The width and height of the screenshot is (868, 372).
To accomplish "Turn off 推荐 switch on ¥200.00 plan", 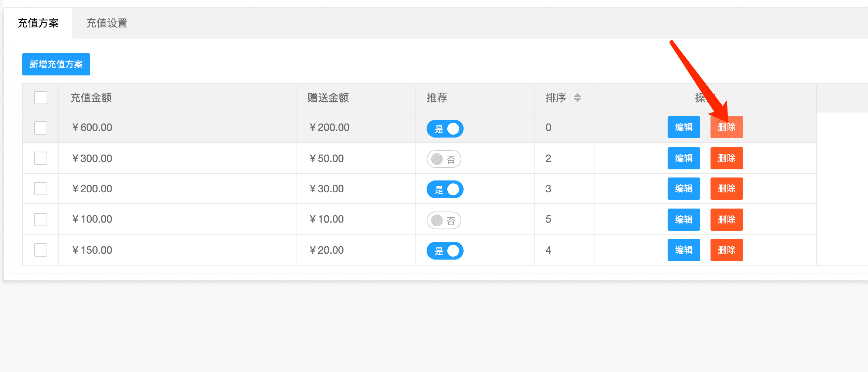I will click(445, 189).
